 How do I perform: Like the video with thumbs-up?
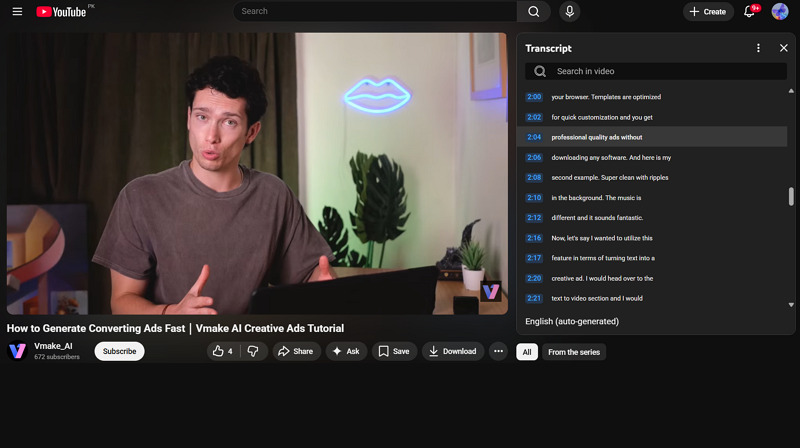[221, 351]
